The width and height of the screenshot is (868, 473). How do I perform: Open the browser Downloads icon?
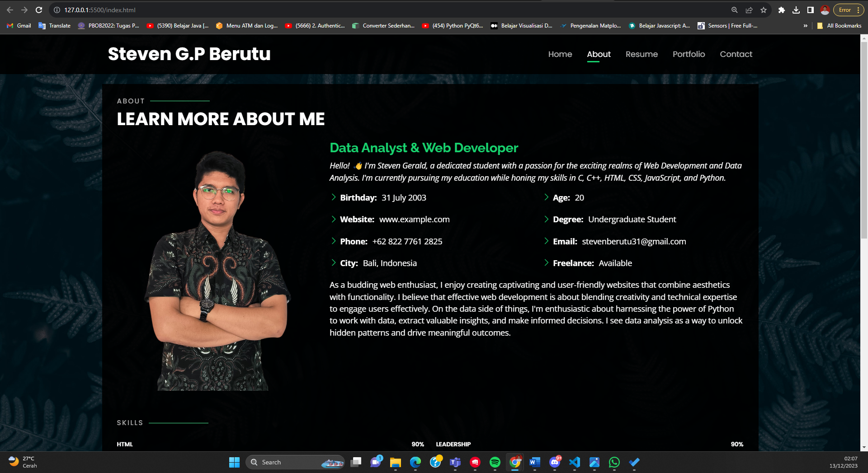[796, 10]
